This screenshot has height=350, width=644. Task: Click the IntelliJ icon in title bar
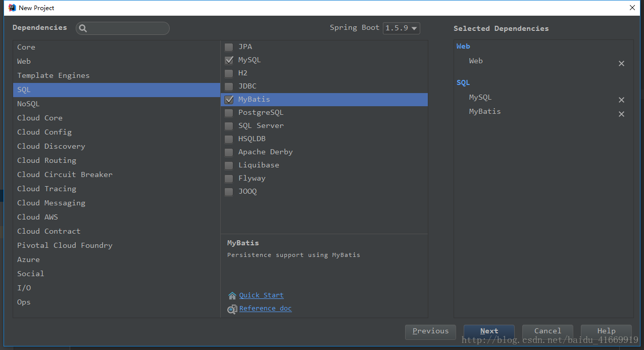click(x=12, y=8)
